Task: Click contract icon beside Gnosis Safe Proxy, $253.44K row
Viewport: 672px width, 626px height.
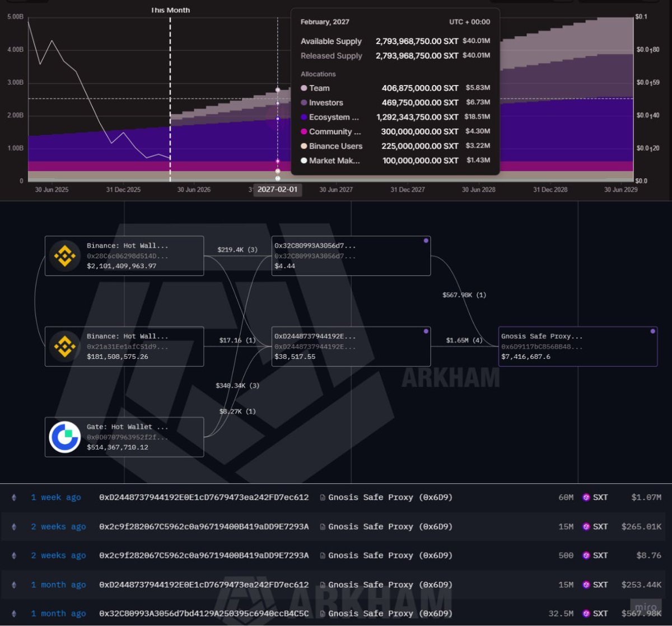Action: (x=323, y=585)
